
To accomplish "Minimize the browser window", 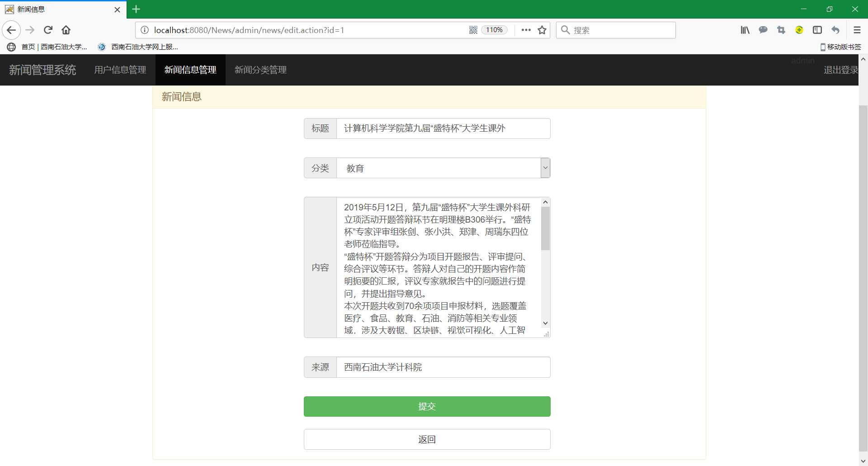I will click(x=803, y=9).
